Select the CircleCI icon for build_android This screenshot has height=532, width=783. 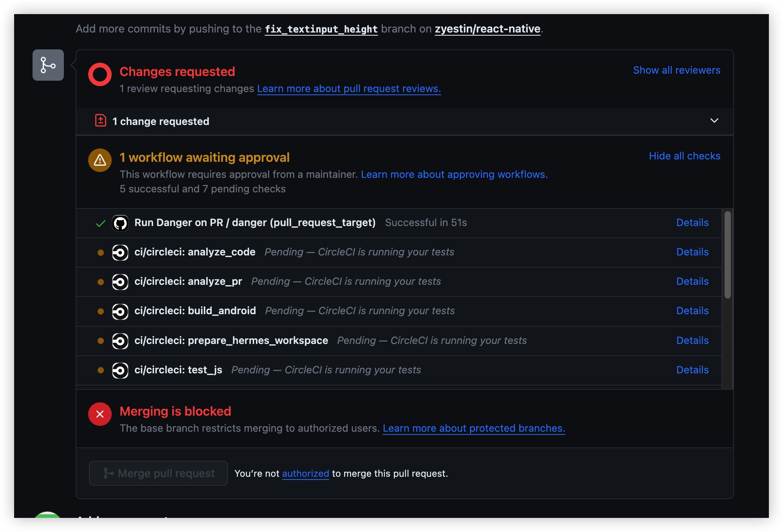pos(120,311)
